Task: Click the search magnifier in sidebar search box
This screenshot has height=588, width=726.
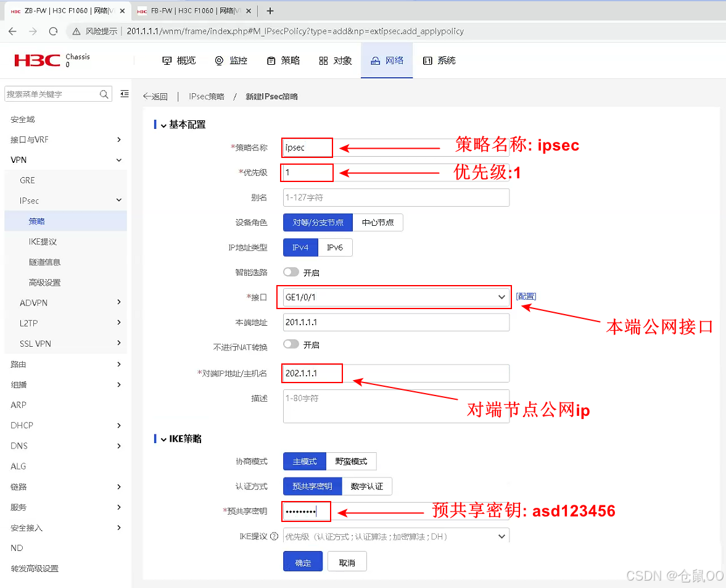Action: (x=104, y=94)
